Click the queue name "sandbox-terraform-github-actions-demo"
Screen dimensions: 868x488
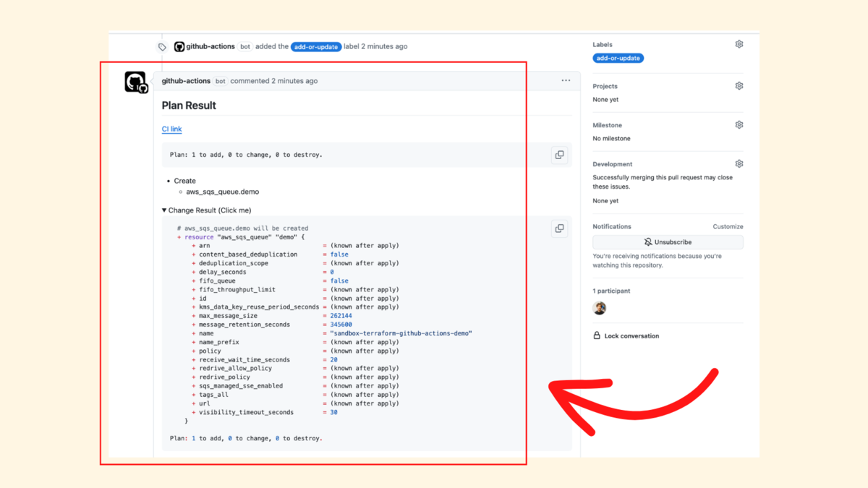point(401,333)
